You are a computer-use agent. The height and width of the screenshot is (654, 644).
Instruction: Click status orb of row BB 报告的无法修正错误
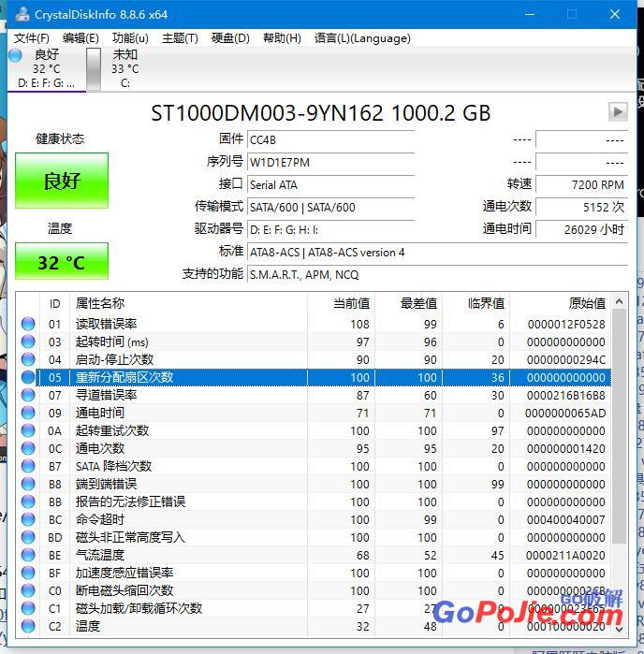[28, 501]
